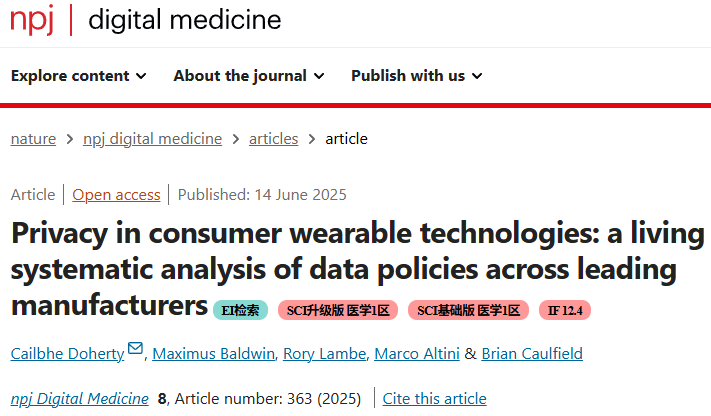
Task: Go to the nature breadcrumb link
Action: pos(33,139)
